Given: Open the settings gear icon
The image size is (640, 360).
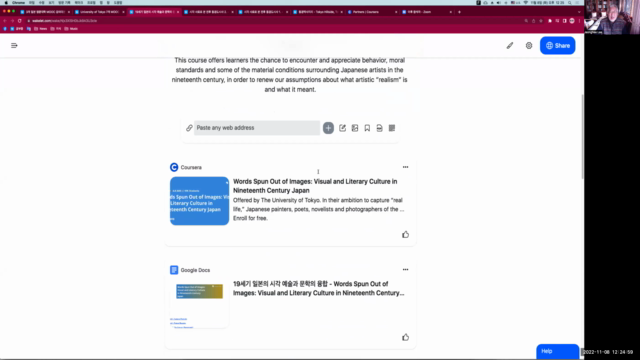Looking at the screenshot, I should pyautogui.click(x=529, y=46).
